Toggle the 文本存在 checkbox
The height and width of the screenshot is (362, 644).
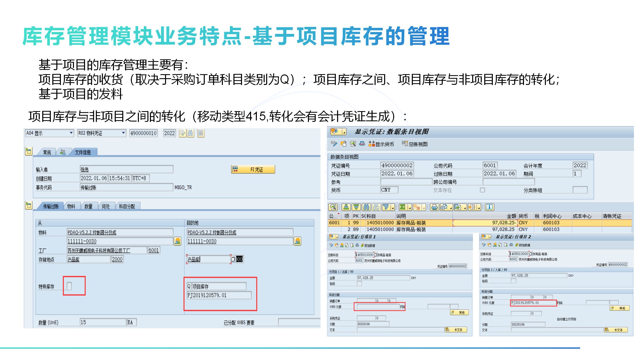click(482, 190)
